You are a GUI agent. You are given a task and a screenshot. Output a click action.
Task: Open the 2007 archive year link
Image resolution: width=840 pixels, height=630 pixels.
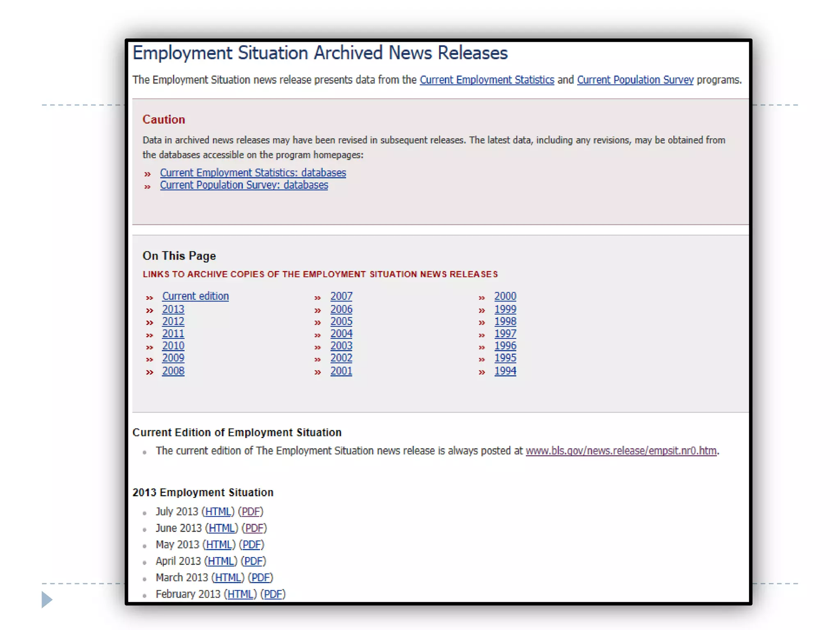click(x=341, y=296)
